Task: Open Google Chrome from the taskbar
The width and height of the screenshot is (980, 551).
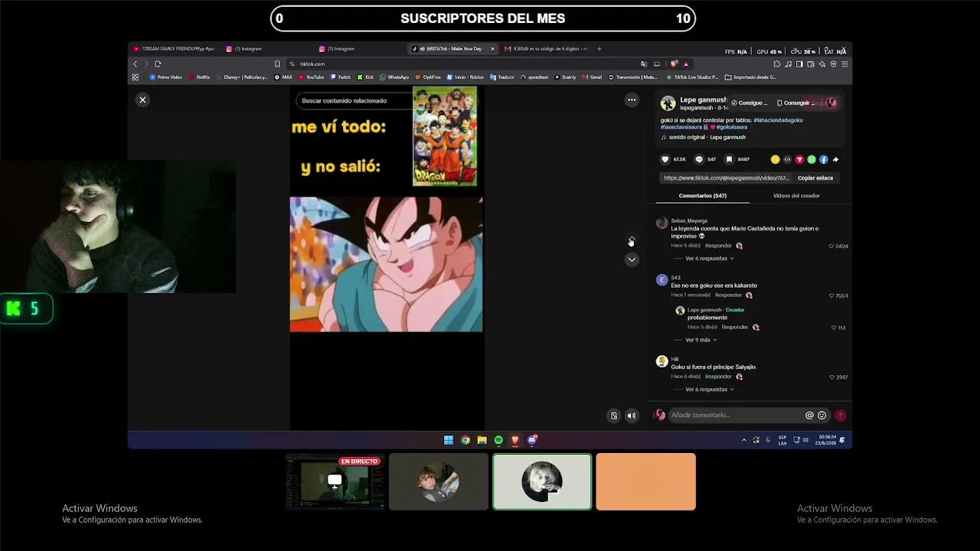Action: click(465, 440)
